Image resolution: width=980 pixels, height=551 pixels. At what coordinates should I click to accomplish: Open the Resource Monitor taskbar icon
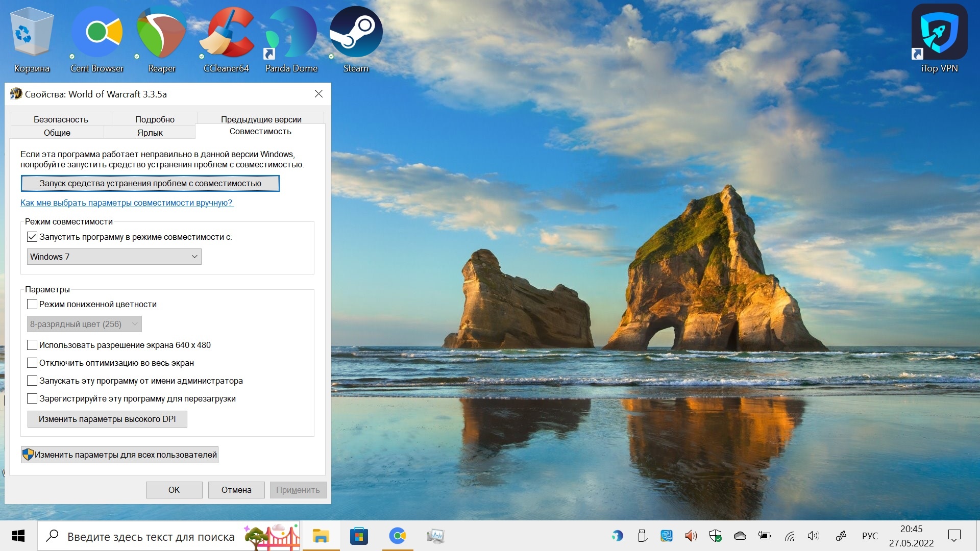[x=435, y=536]
